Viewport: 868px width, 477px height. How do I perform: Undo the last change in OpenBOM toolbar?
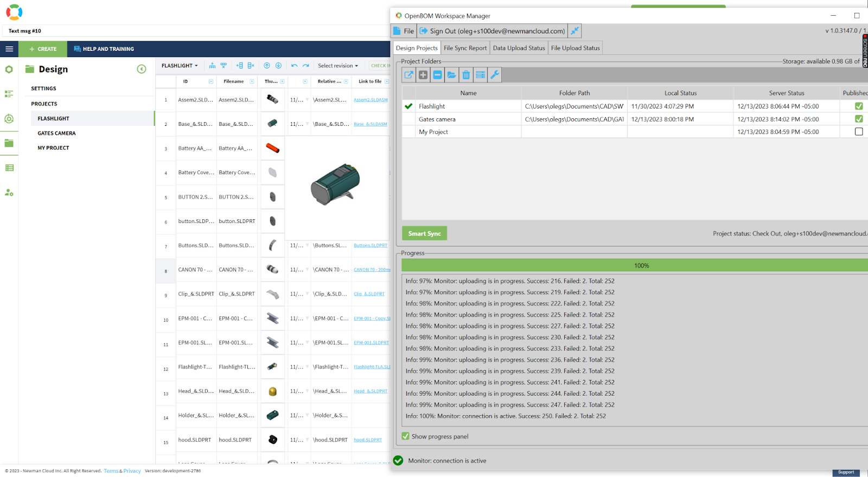[295, 66]
